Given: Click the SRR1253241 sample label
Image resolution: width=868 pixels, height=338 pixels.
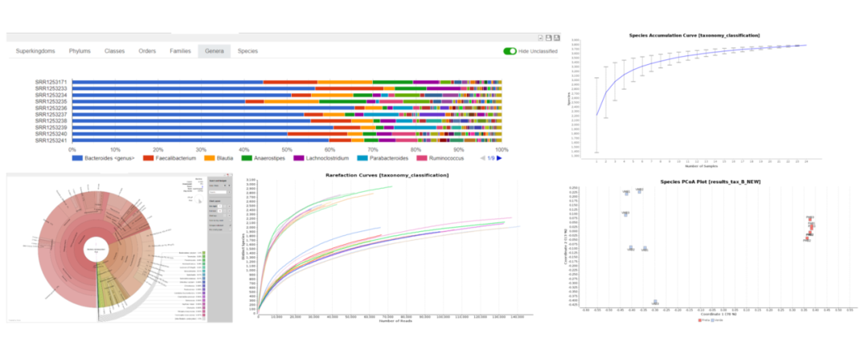Looking at the screenshot, I should (x=51, y=140).
